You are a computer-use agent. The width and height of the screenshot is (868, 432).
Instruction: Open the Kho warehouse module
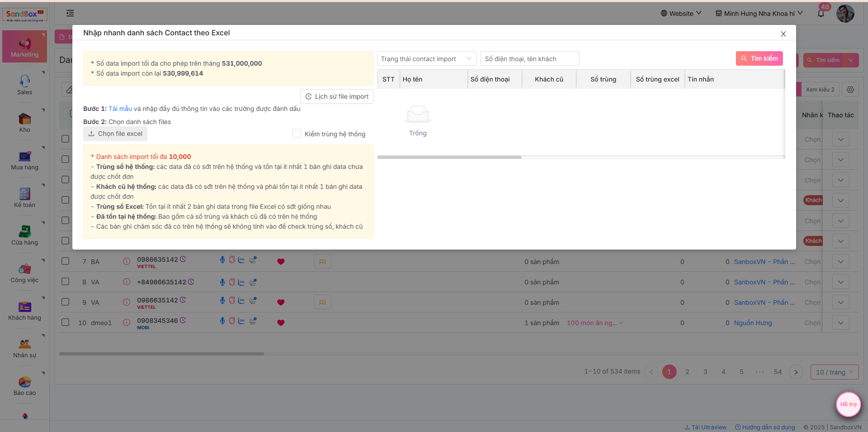point(24,122)
